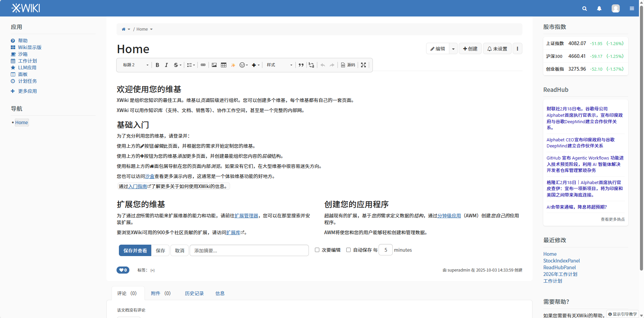Apply italic formatting

pyautogui.click(x=166, y=65)
